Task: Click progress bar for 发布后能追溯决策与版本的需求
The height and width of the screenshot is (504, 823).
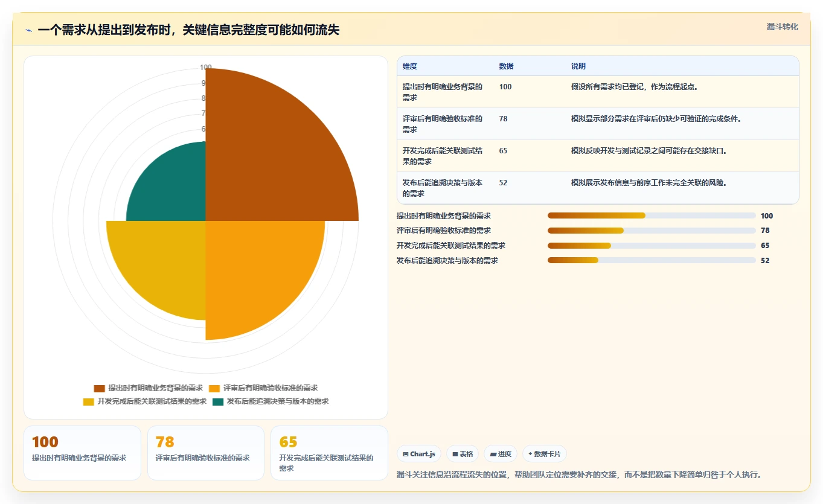Action: pyautogui.click(x=652, y=261)
